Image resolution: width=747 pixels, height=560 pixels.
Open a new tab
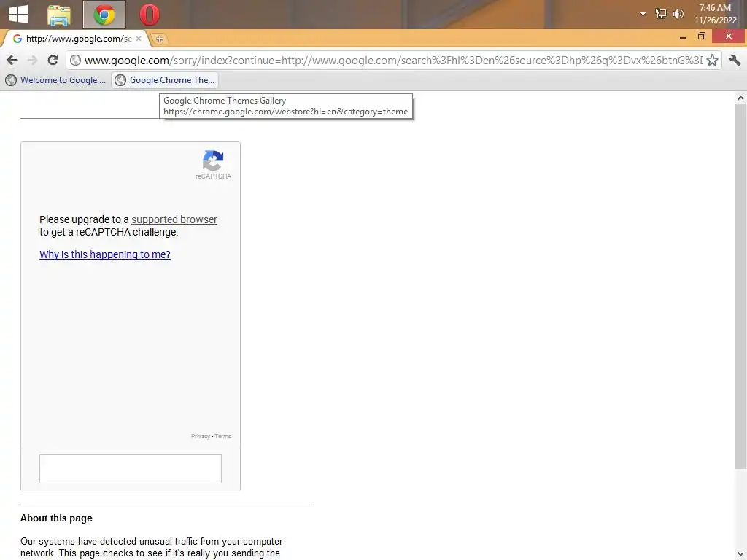point(160,39)
